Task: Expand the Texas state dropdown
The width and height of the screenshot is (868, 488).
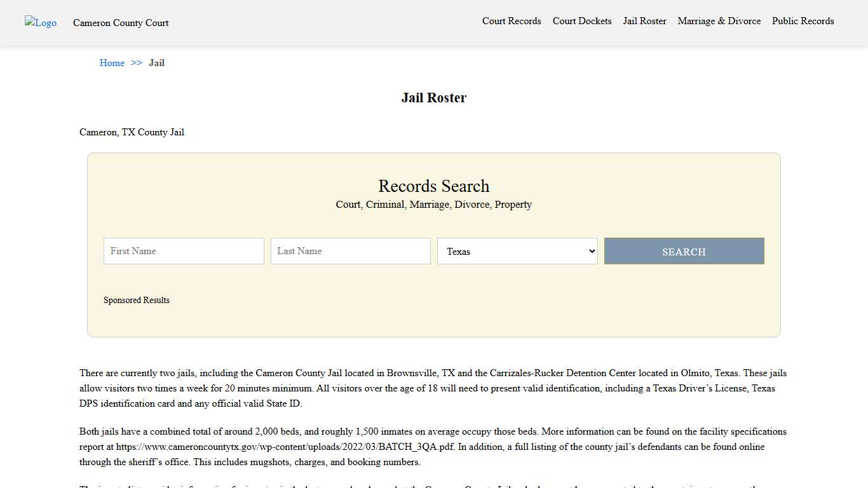Action: tap(517, 251)
